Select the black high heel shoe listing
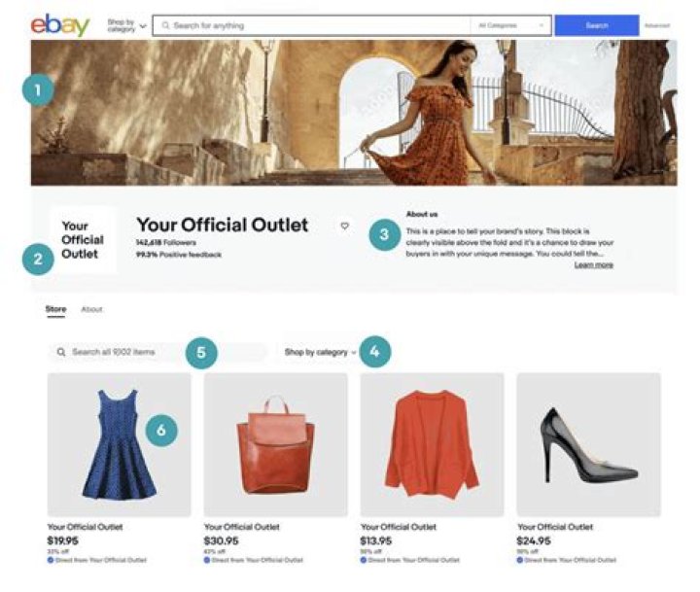Screen dimensions: 700x592 coord(588,444)
